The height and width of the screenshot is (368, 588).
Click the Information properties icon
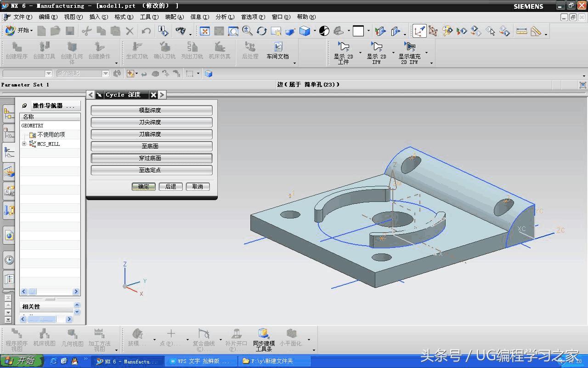163,31
